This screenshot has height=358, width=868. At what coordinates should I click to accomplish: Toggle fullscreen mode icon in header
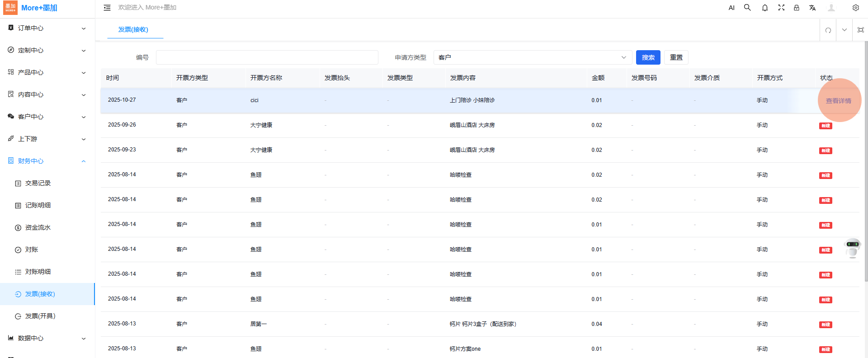coord(781,8)
